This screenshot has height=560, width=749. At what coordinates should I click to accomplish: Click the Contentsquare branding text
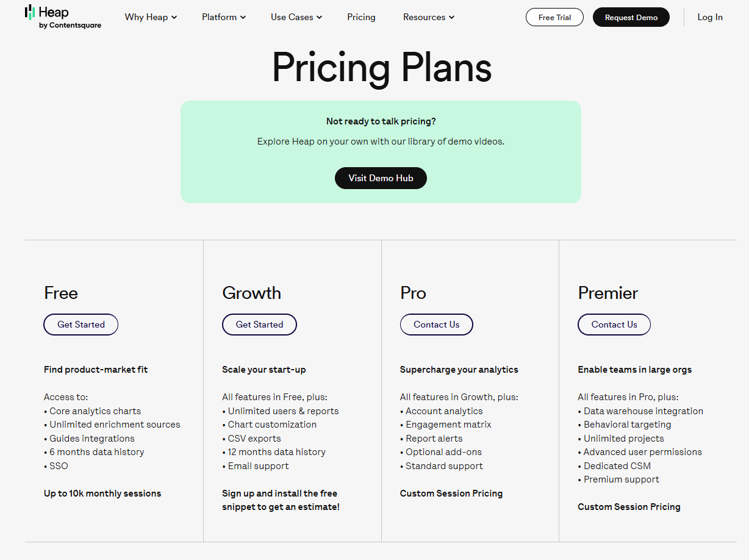tap(69, 25)
